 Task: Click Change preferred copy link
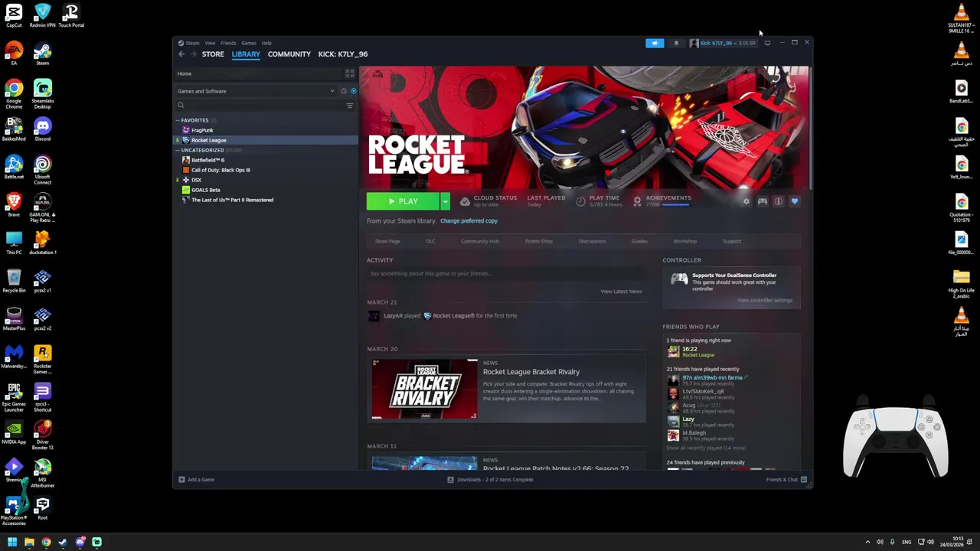[x=469, y=220]
